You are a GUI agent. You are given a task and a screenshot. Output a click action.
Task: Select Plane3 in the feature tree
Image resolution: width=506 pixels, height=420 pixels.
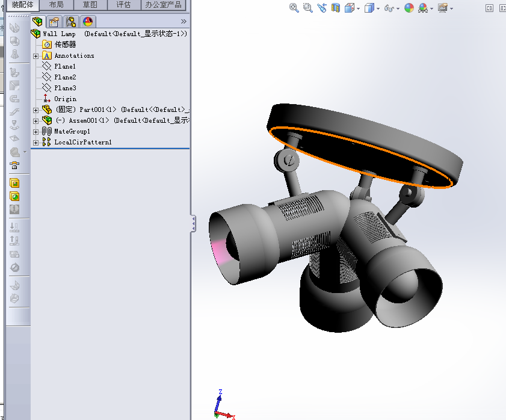[x=65, y=88]
